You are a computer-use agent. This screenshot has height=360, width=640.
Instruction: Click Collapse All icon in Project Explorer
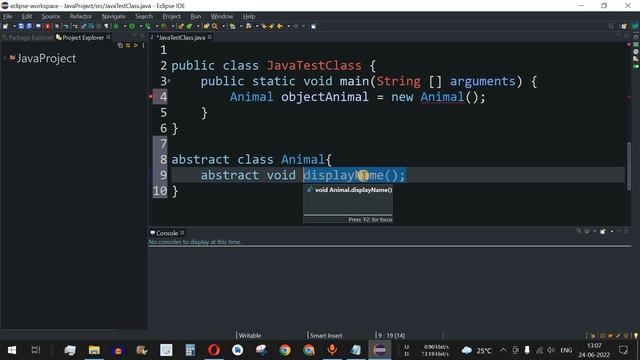(120, 45)
